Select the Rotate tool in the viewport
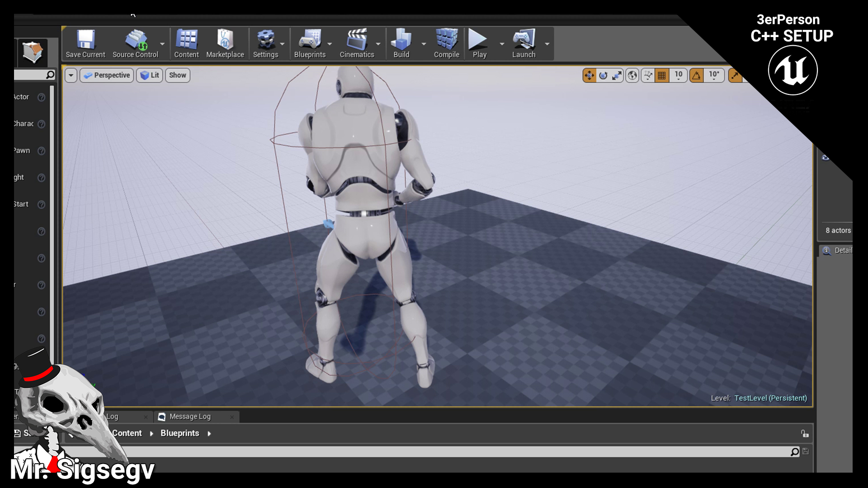 [603, 75]
